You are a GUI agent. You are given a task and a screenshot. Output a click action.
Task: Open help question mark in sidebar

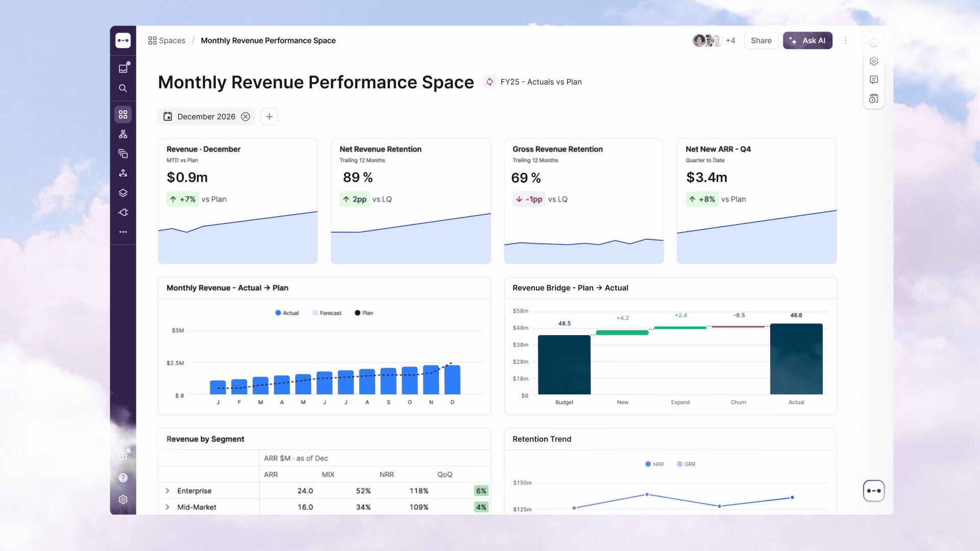[123, 478]
